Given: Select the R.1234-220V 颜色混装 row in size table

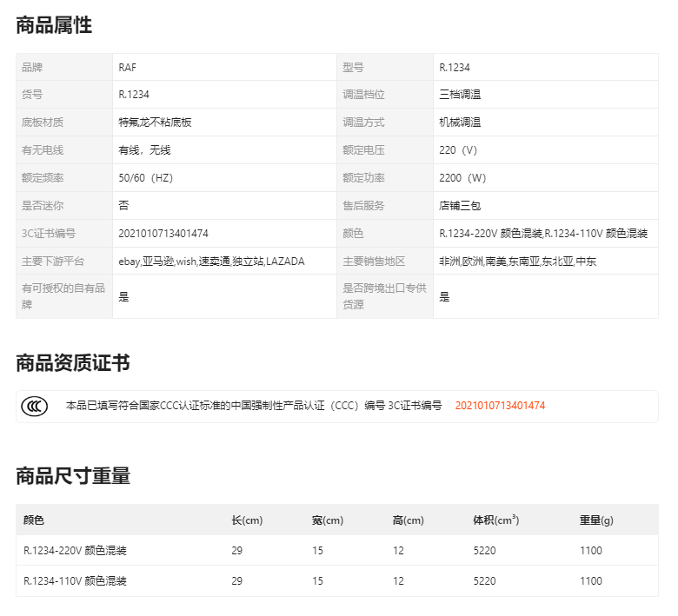Looking at the screenshot, I should coord(337,550).
